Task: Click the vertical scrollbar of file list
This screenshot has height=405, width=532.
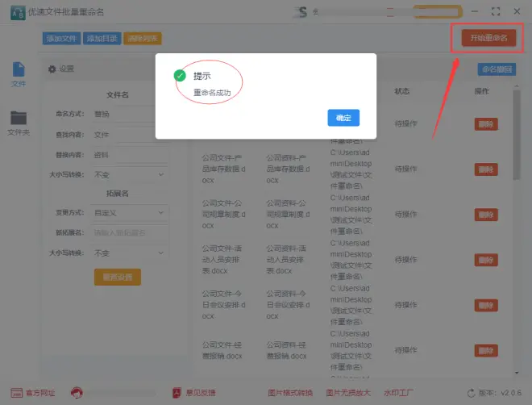Action: [517, 135]
